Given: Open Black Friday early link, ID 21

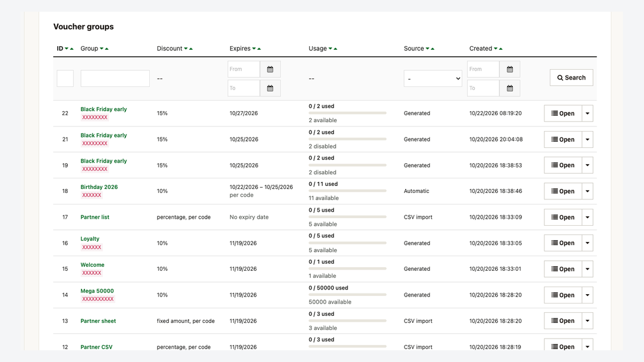Looking at the screenshot, I should [x=104, y=135].
